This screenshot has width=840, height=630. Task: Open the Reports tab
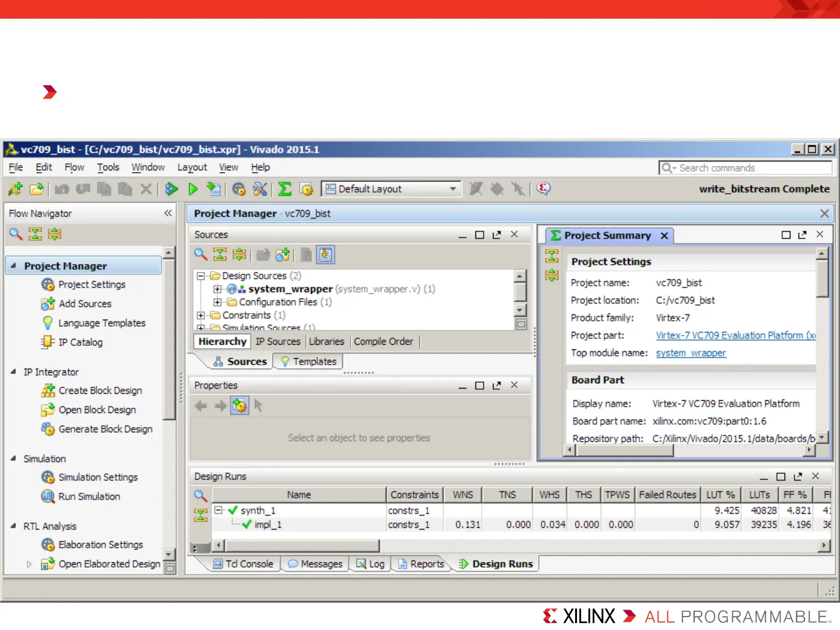pyautogui.click(x=421, y=564)
